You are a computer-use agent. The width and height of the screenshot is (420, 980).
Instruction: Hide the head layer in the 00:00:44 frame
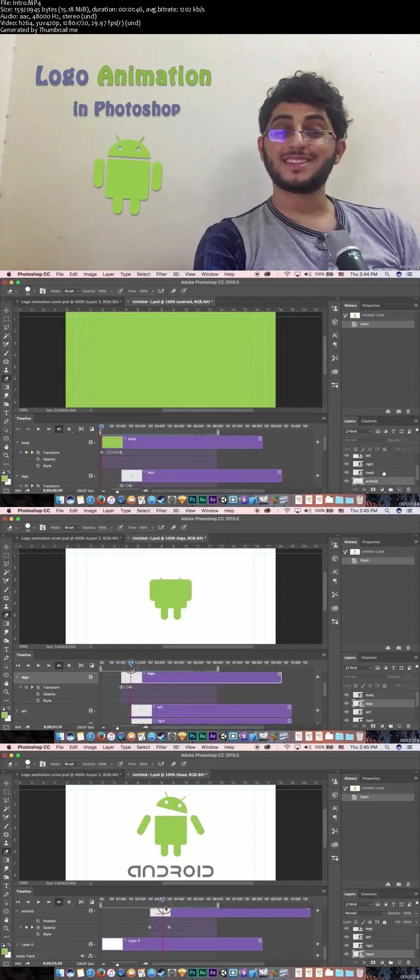347,473
